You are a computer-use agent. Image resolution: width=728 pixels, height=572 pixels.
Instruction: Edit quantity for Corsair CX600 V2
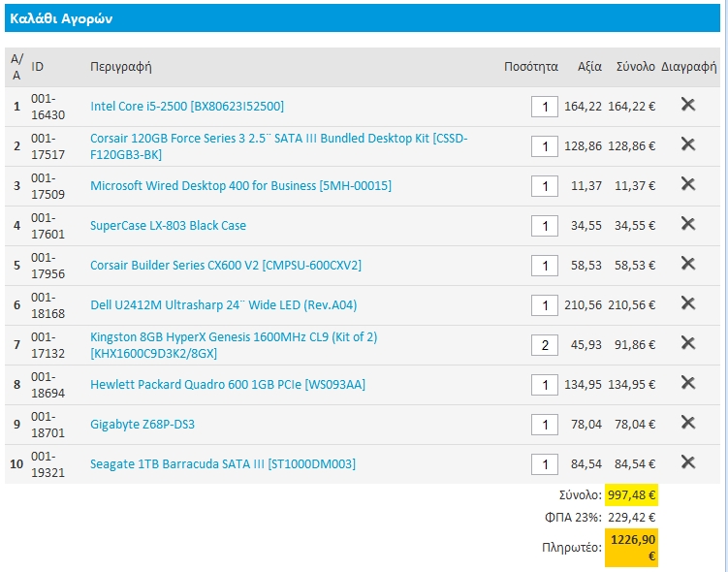545,266
